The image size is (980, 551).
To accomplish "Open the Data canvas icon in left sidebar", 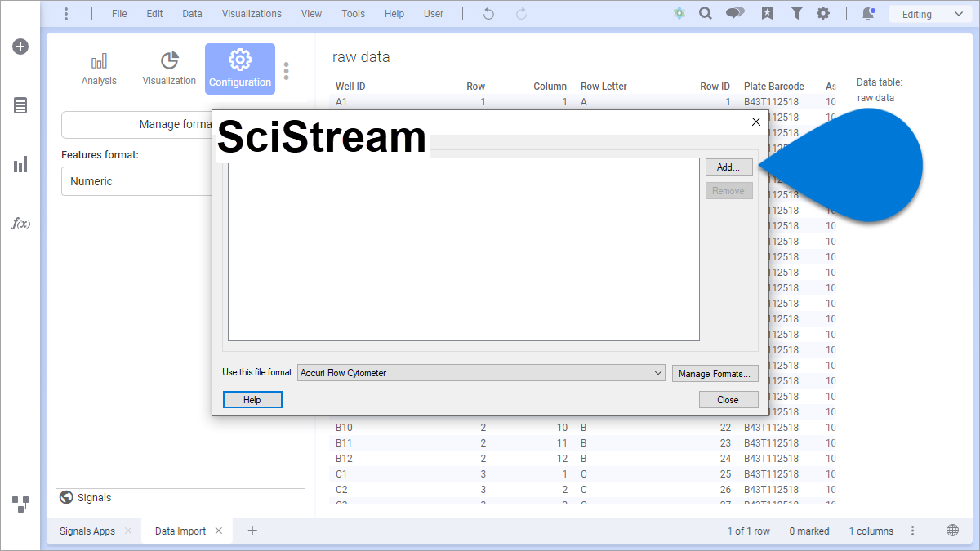I will coord(20,504).
